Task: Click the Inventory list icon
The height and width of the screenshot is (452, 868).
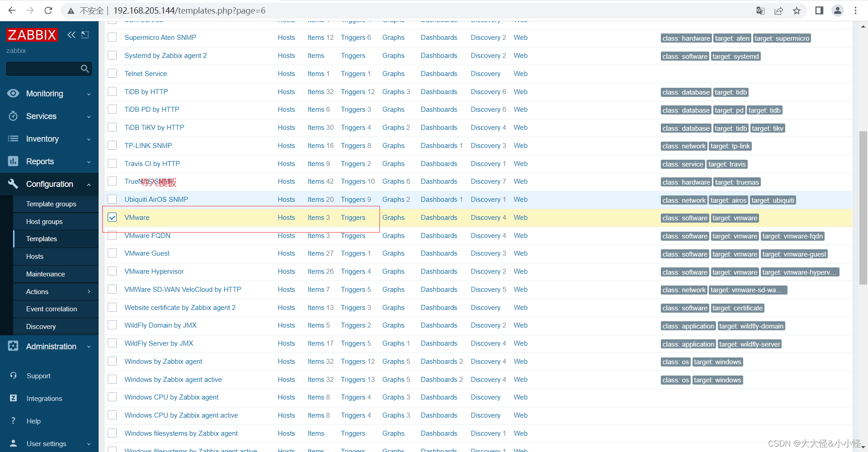Action: click(13, 138)
